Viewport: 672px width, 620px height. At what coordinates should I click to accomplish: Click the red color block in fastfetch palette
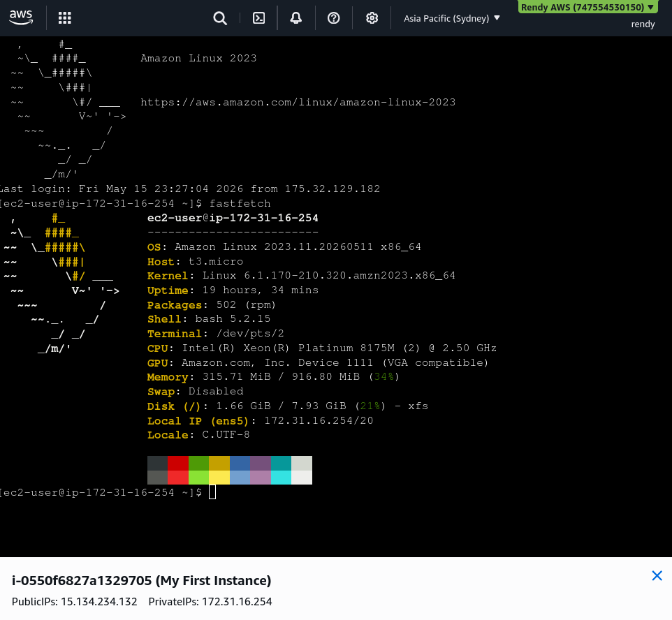pos(178,463)
